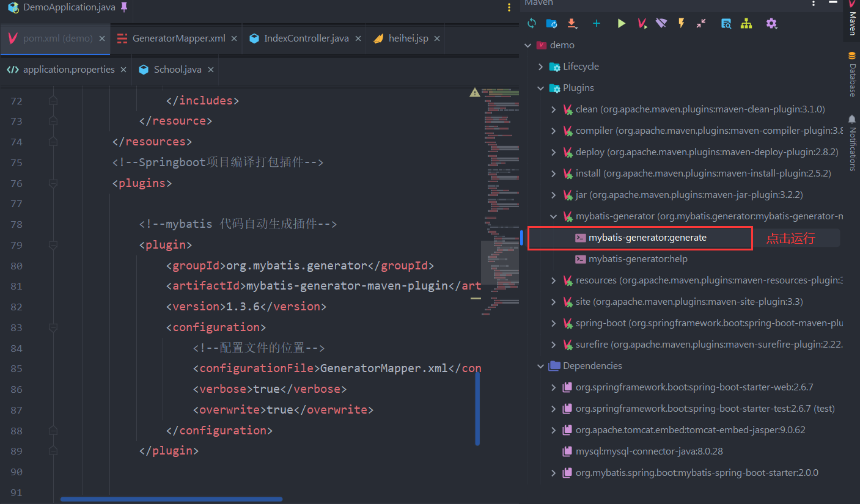Expand the compiler plugin node

[x=554, y=131]
